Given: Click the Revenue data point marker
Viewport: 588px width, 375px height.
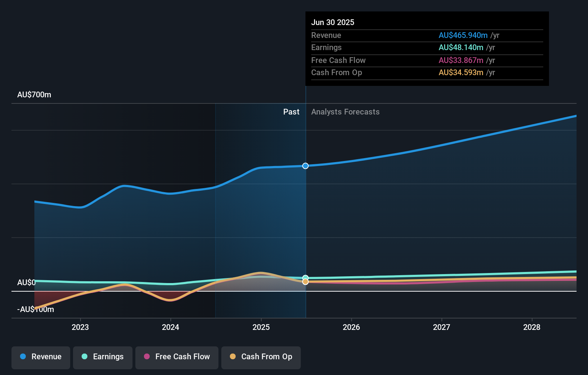Looking at the screenshot, I should (305, 166).
